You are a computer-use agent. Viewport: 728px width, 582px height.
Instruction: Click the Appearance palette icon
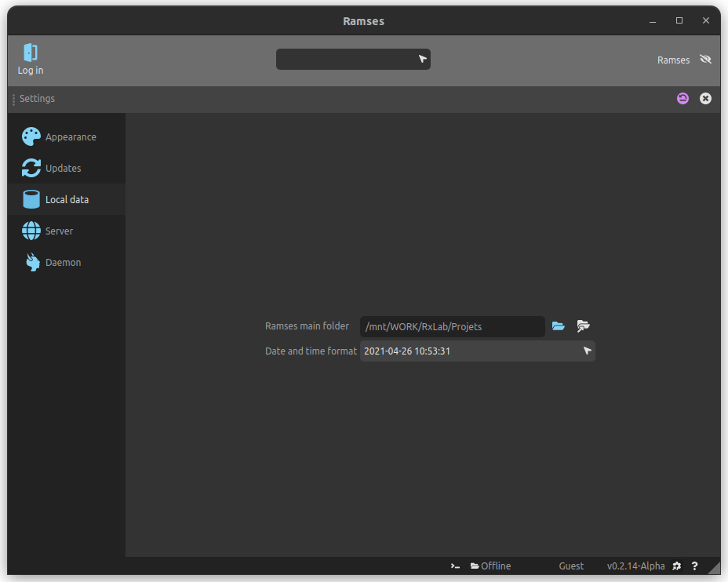coord(31,137)
